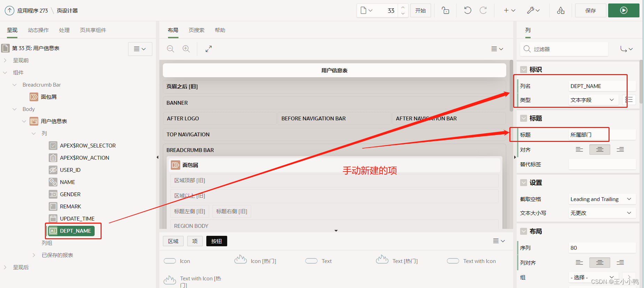
Task: Expand layout to full screen
Action: [x=208, y=49]
